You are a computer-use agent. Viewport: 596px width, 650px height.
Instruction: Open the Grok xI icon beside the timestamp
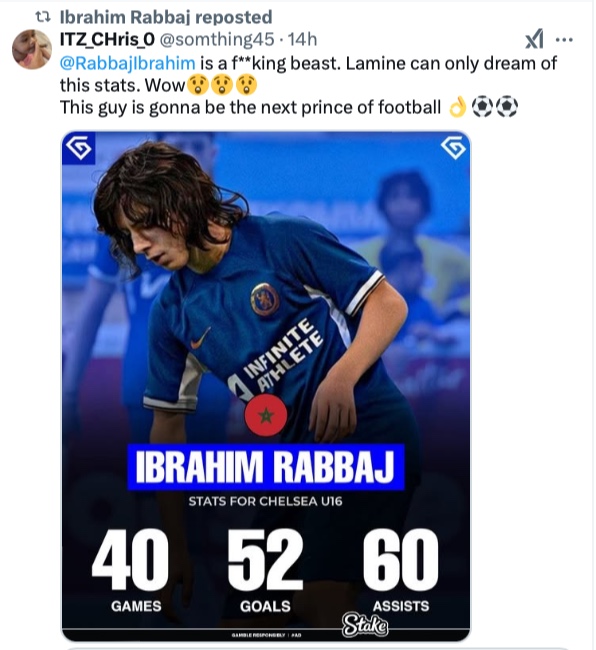pyautogui.click(x=534, y=39)
